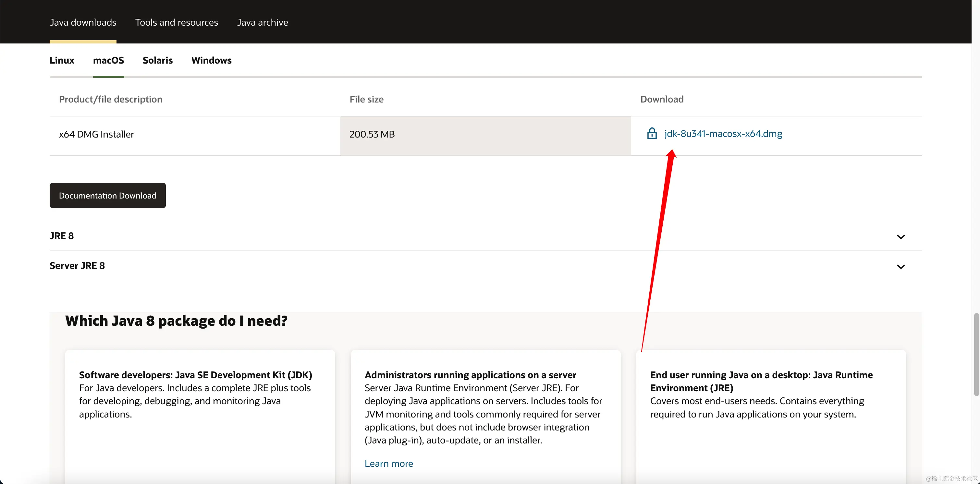Download jdk-8u341-macosx-x64.dmg file
This screenshot has width=980, height=484.
click(x=723, y=134)
